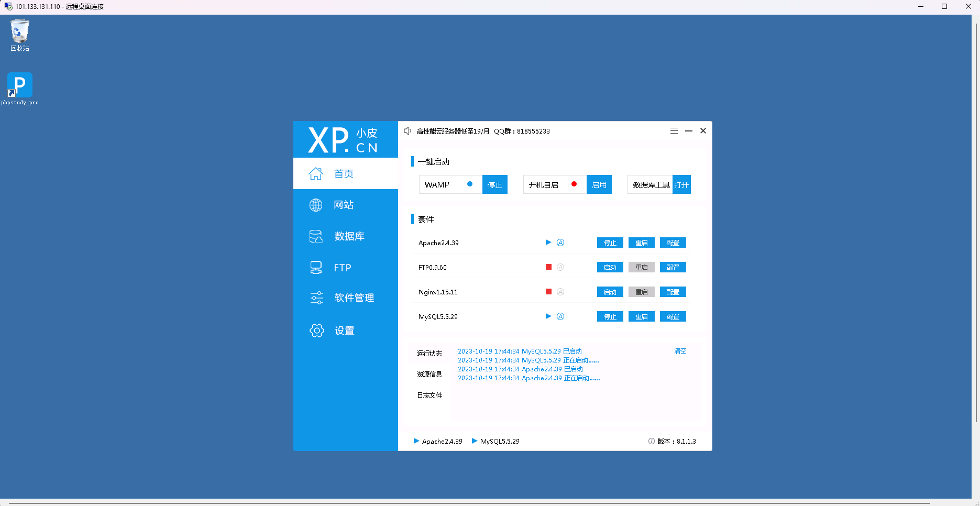This screenshot has height=506, width=980.
Task: Click the Recycle Bin desktop icon
Action: [20, 36]
